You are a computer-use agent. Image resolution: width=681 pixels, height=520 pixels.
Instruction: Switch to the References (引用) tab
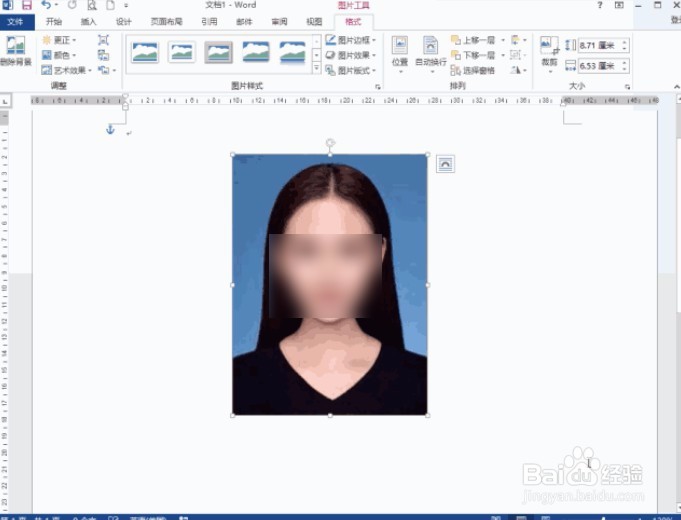tap(209, 22)
